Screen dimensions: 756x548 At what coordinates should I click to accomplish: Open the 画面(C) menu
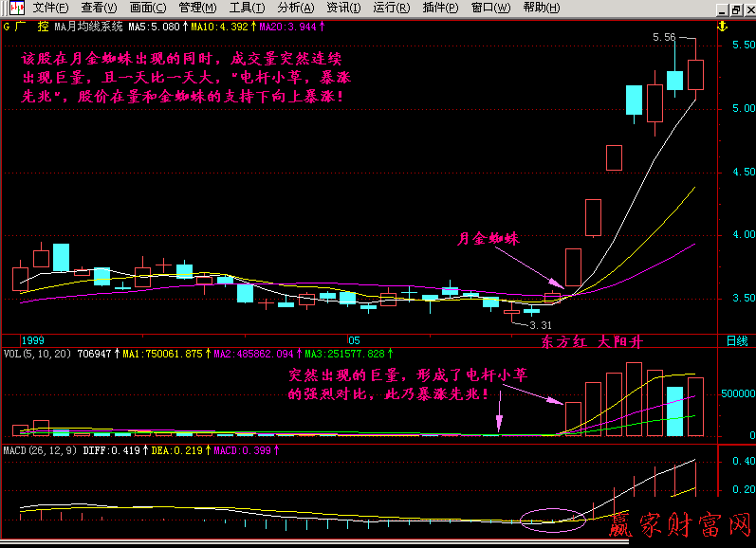(x=148, y=8)
